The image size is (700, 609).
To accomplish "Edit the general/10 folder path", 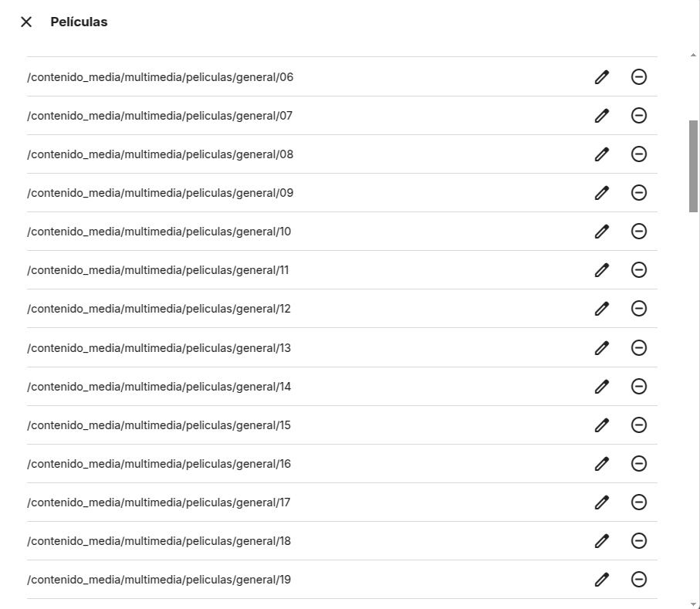I will coord(602,232).
